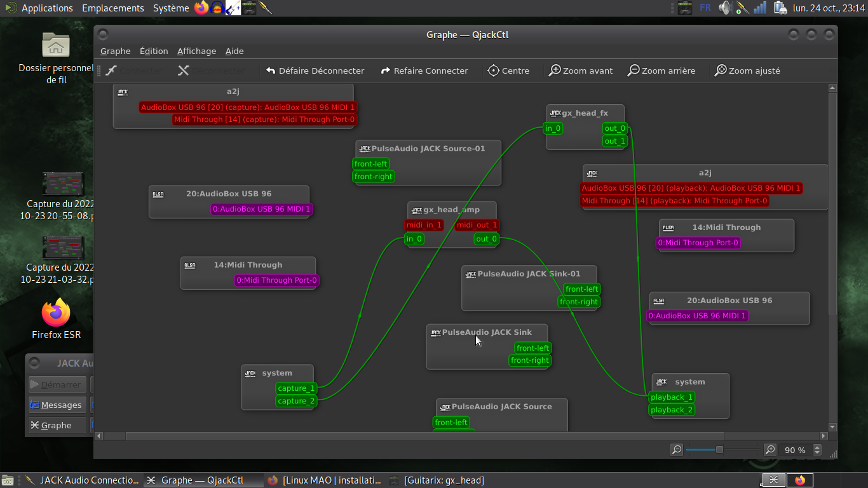Screen dimensions: 868x488
Task: Click the Démarrer button in JACK window
Action: pyautogui.click(x=57, y=384)
